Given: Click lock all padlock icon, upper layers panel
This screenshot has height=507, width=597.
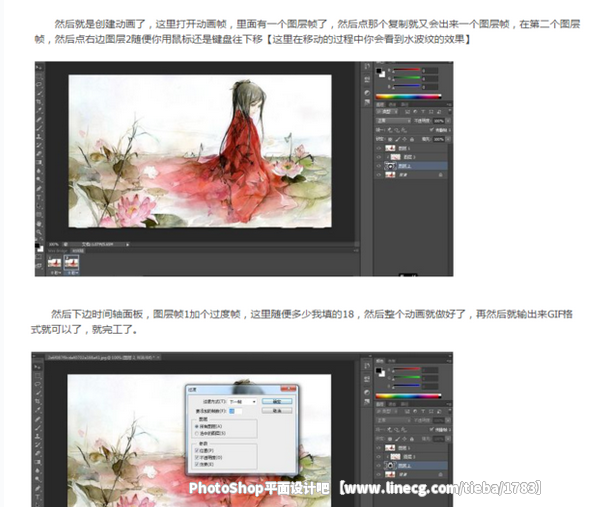Looking at the screenshot, I should [x=412, y=139].
